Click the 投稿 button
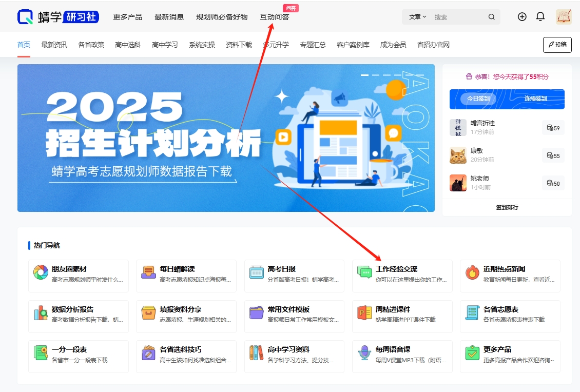 point(557,45)
